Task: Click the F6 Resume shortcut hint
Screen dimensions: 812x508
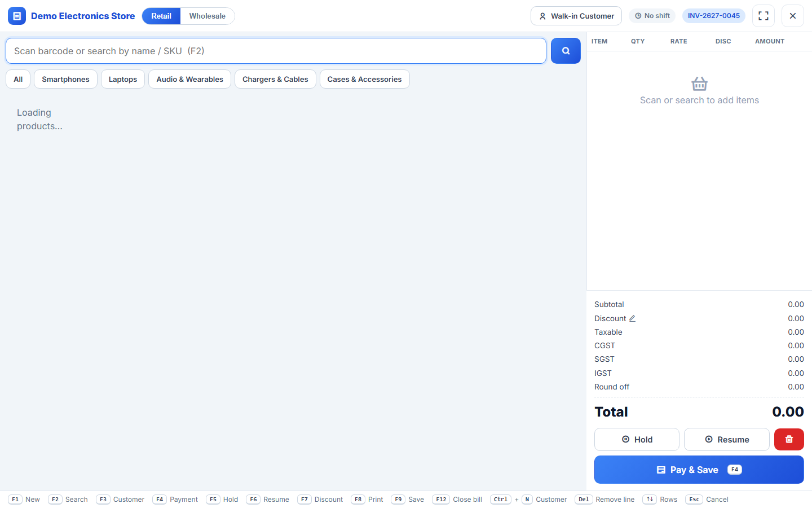Action: pos(268,500)
